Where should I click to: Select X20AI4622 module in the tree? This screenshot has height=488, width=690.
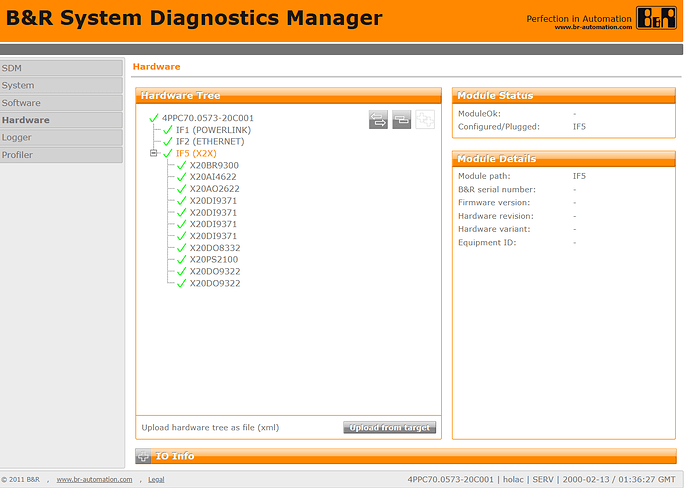(213, 177)
